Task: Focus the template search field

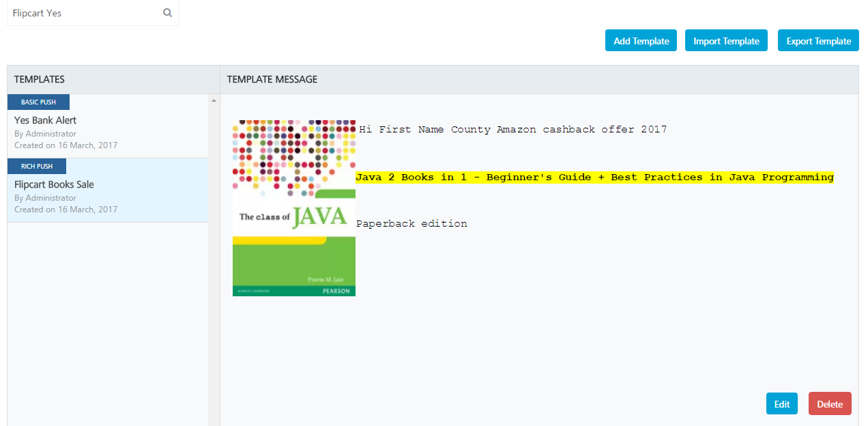Action: pos(93,13)
